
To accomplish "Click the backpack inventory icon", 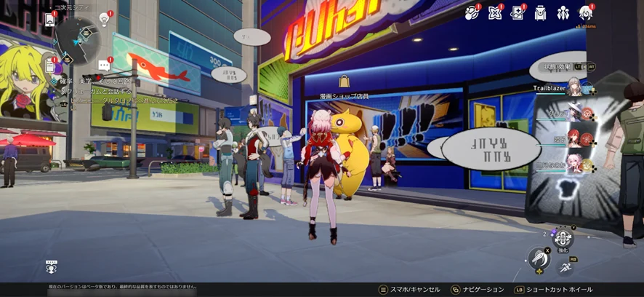I will [x=540, y=12].
